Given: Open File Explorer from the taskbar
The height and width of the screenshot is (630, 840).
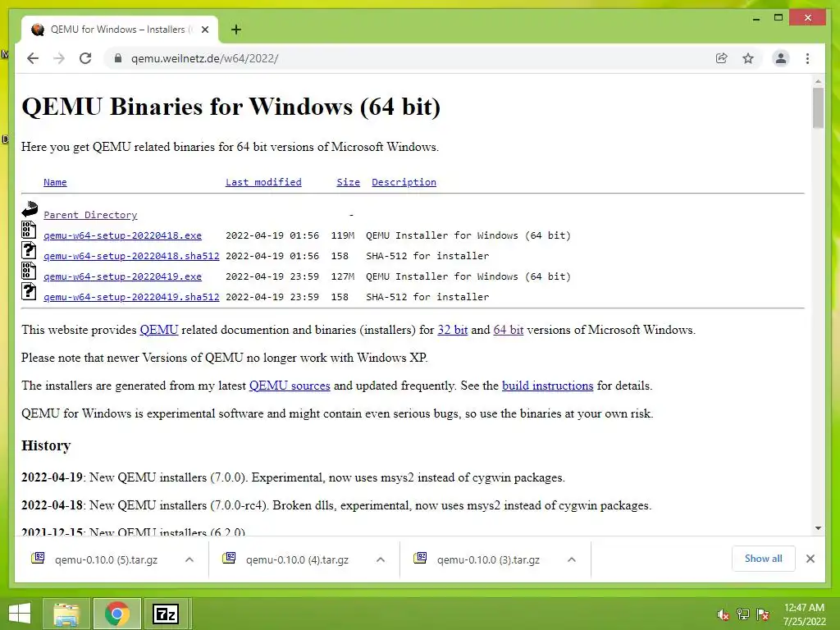Looking at the screenshot, I should 66,614.
